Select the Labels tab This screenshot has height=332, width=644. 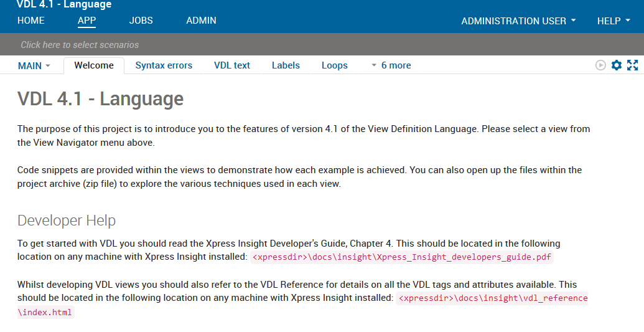coord(286,65)
